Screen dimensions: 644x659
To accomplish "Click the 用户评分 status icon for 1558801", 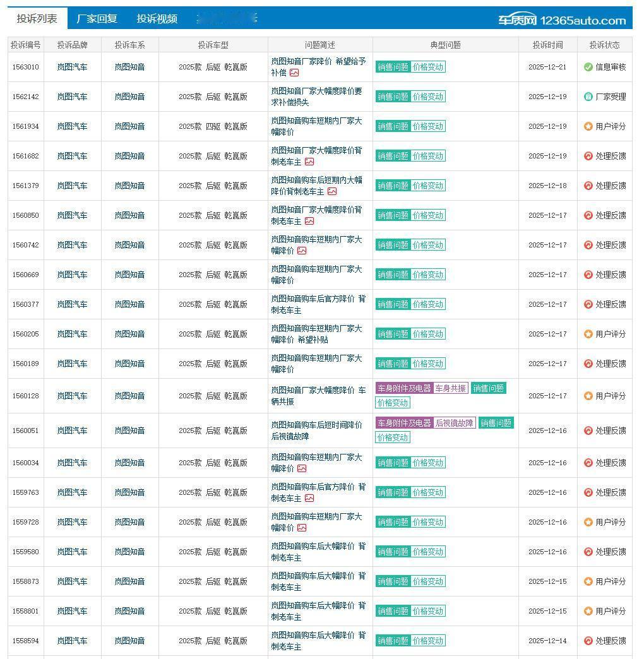I will tap(588, 611).
